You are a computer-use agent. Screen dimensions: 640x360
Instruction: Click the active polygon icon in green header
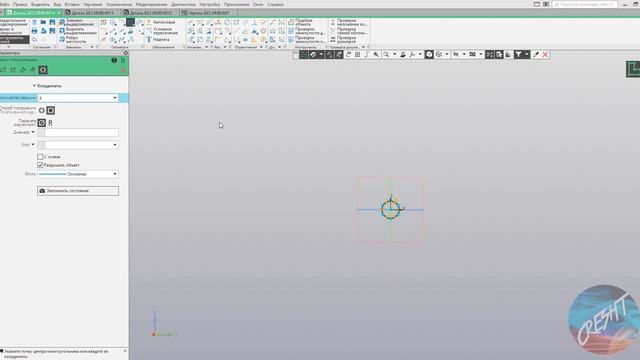pyautogui.click(x=43, y=70)
